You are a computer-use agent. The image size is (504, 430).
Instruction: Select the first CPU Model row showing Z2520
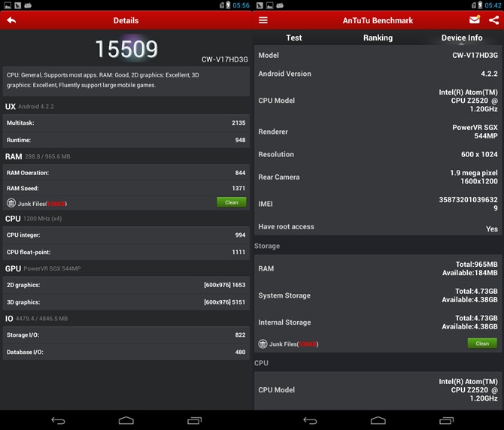point(378,101)
